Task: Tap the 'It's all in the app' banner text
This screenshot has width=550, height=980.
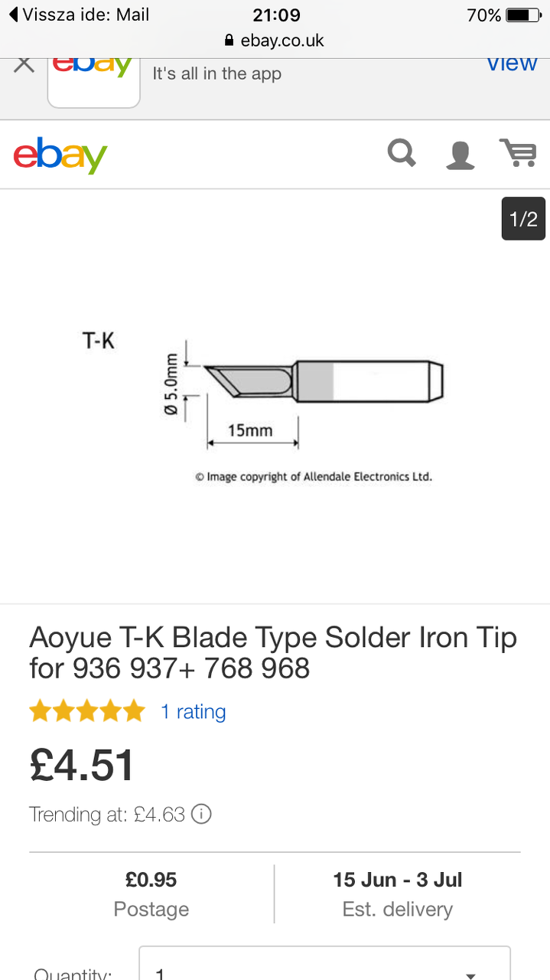Action: pos(217,73)
